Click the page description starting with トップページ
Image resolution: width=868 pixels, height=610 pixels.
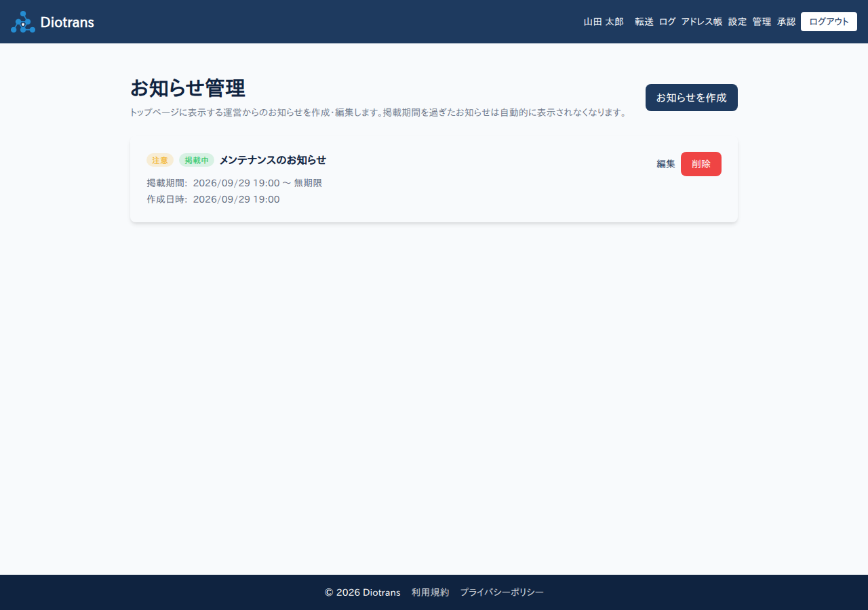[x=378, y=113]
